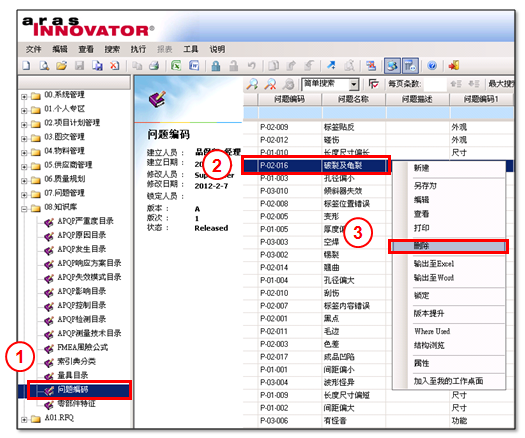Click the New document toolbar icon
The width and height of the screenshot is (525, 438).
click(26, 66)
